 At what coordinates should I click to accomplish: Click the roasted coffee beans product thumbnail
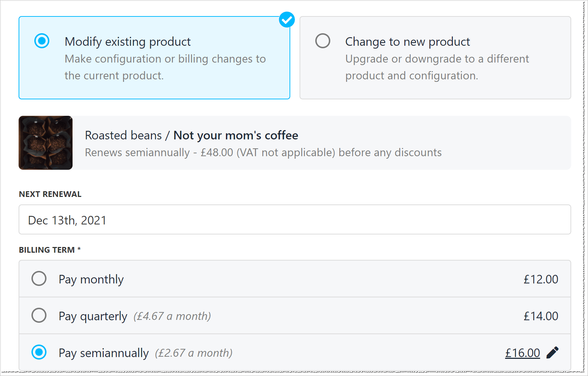pyautogui.click(x=45, y=143)
